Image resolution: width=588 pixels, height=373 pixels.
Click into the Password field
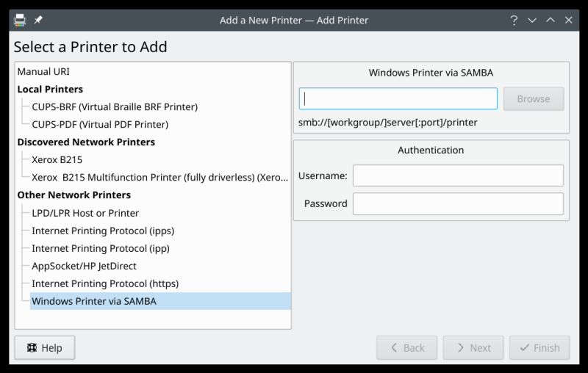[x=457, y=203]
